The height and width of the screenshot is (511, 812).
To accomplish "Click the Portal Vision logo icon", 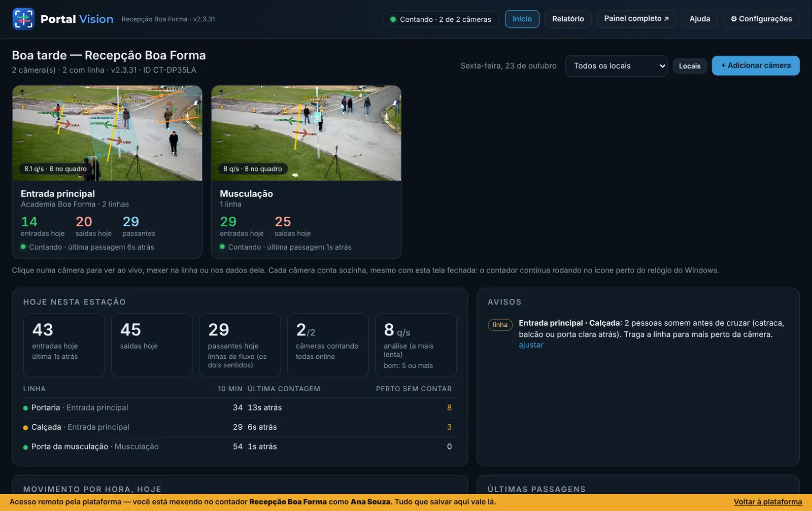I will [x=23, y=19].
